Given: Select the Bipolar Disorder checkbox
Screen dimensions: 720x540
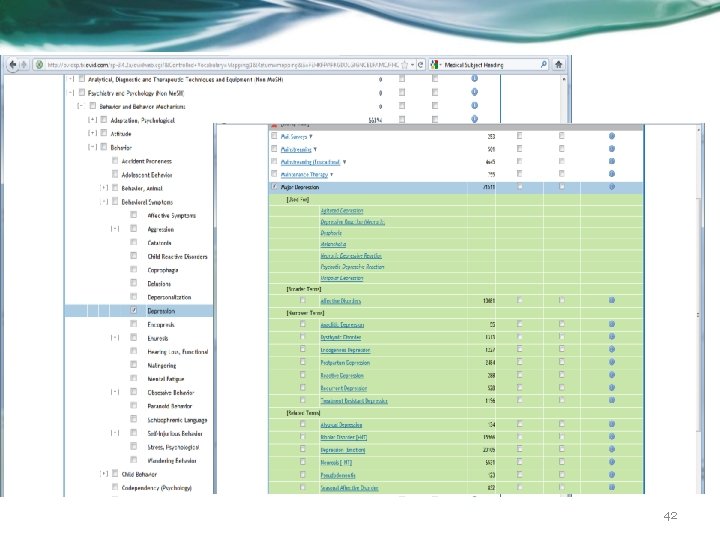Looking at the screenshot, I should pyautogui.click(x=303, y=437).
